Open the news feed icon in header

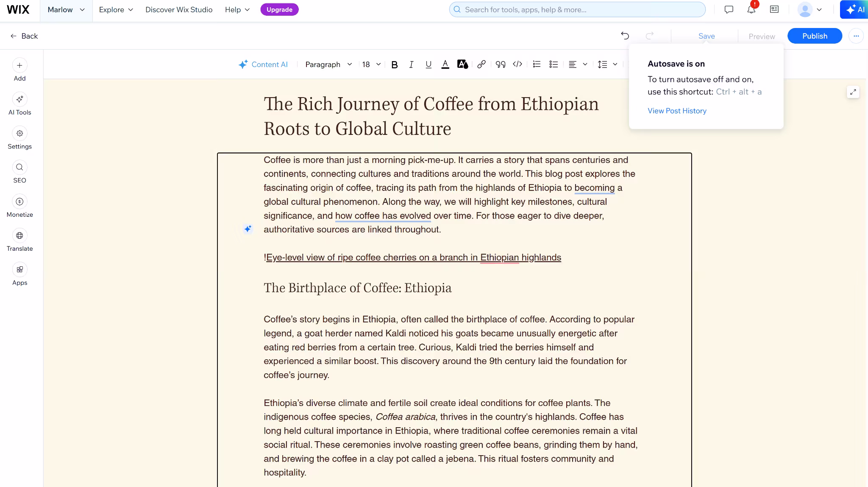774,9
